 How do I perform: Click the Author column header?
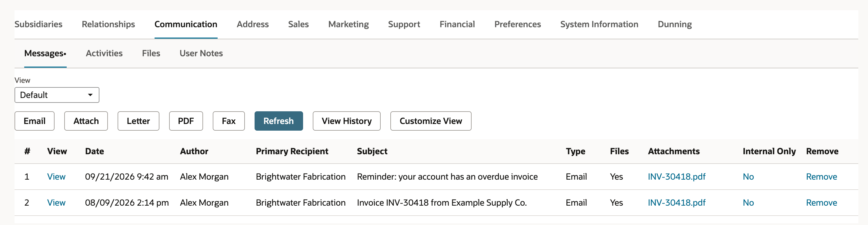click(x=194, y=151)
